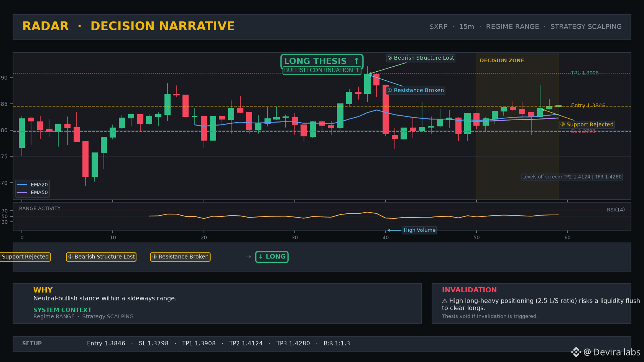The image size is (644, 362).
Task: Click the EMA20 blue legend swatch
Action: pyautogui.click(x=22, y=185)
